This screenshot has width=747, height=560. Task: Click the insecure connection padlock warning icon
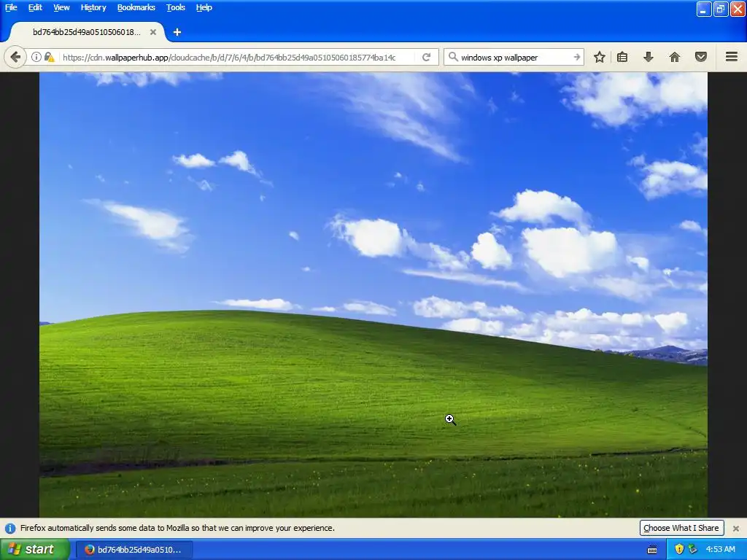pyautogui.click(x=49, y=57)
